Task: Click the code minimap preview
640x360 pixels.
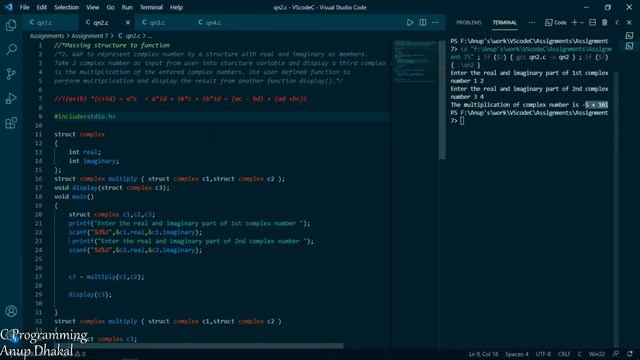Action: pyautogui.click(x=416, y=61)
